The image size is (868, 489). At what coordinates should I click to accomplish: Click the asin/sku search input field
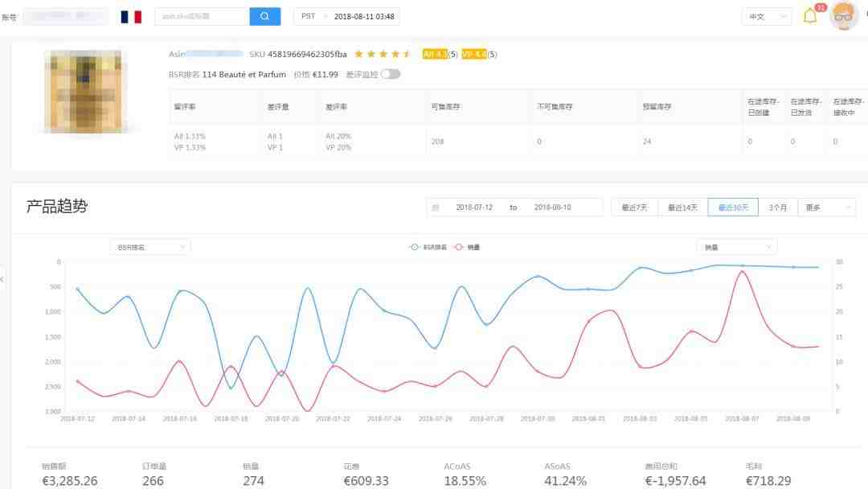(202, 17)
